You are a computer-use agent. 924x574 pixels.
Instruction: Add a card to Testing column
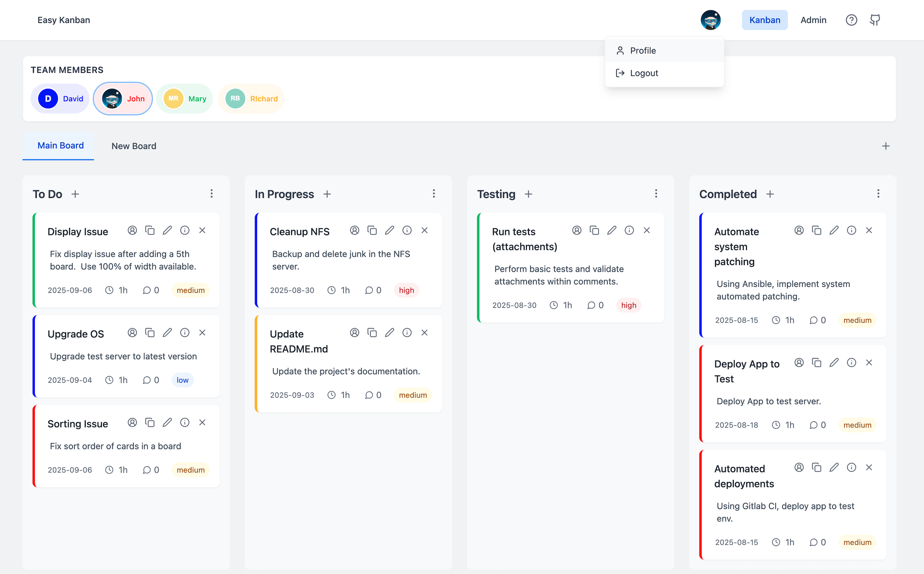click(528, 194)
